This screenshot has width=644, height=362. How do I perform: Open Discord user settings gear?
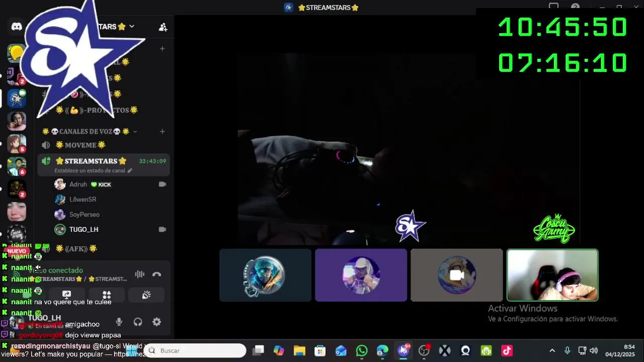pos(157,322)
